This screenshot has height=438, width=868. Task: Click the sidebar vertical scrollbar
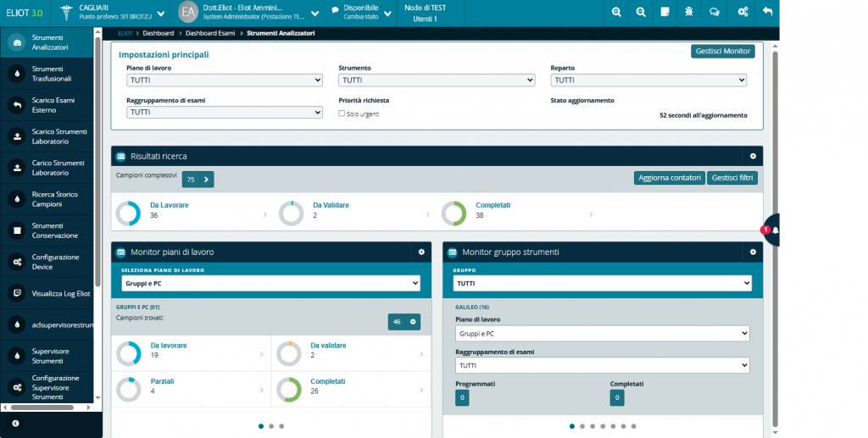pyautogui.click(x=98, y=169)
